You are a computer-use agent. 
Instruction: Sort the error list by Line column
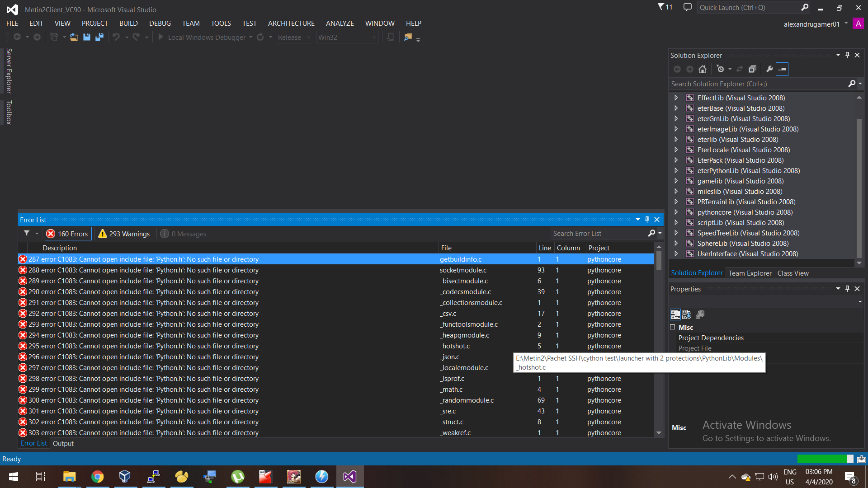[545, 248]
